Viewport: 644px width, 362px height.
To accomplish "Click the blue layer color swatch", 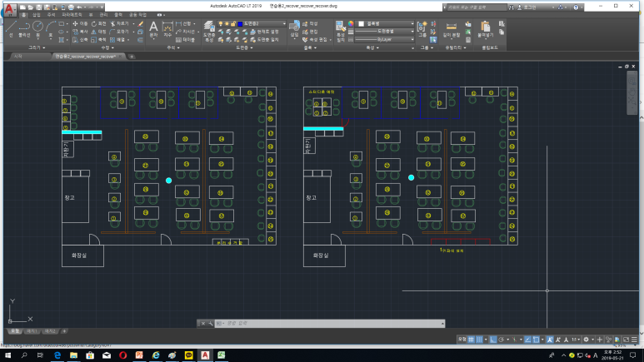I will [x=240, y=24].
